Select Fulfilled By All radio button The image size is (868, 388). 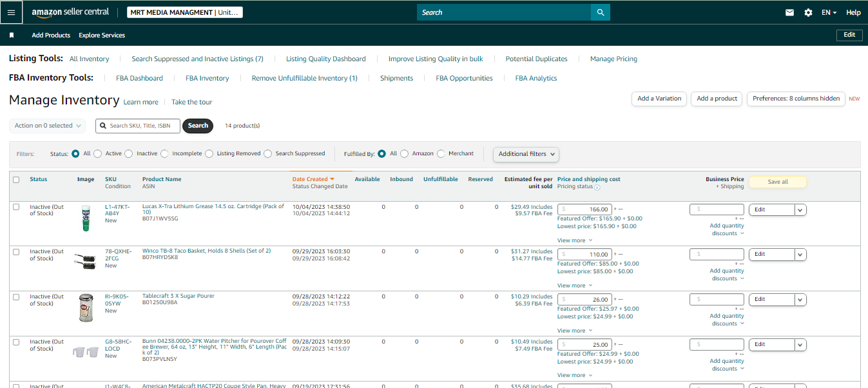click(382, 154)
